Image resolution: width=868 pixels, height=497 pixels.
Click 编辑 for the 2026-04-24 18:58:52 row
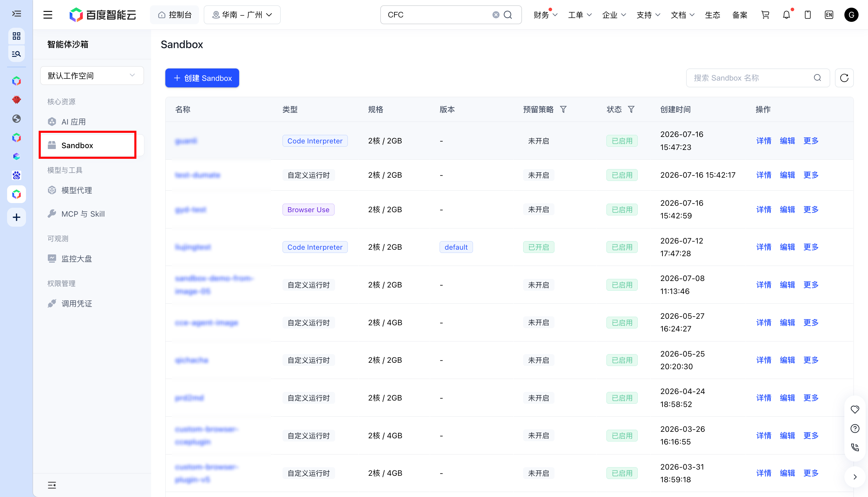787,398
